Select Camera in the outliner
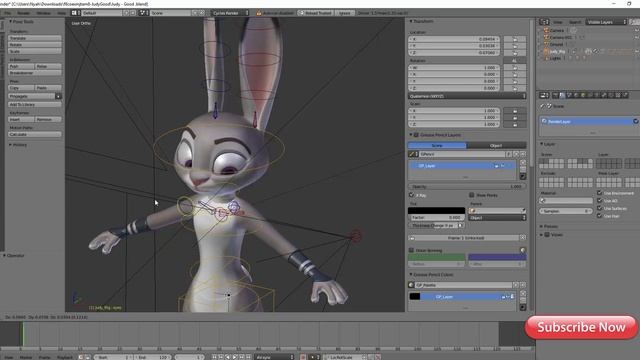 coord(557,31)
